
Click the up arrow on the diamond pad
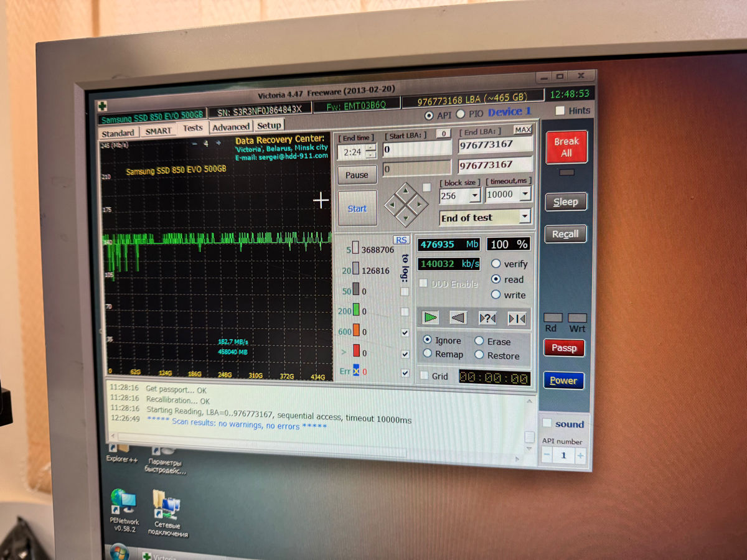tap(405, 189)
